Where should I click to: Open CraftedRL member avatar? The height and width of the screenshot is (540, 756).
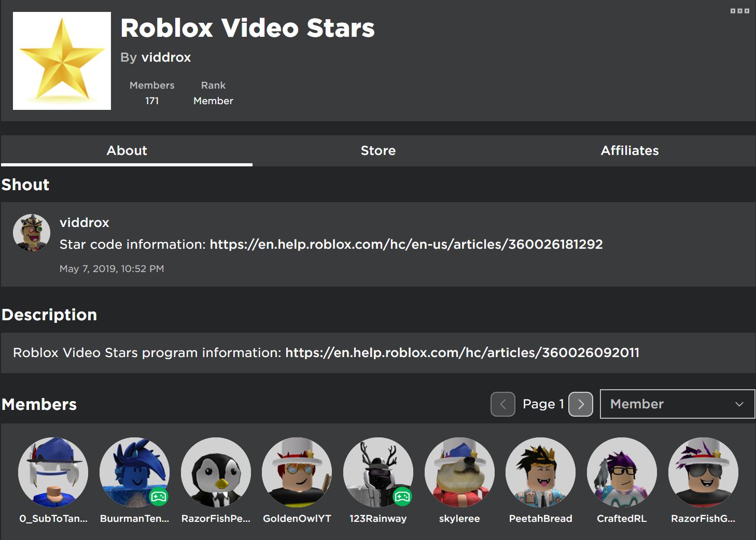point(622,472)
